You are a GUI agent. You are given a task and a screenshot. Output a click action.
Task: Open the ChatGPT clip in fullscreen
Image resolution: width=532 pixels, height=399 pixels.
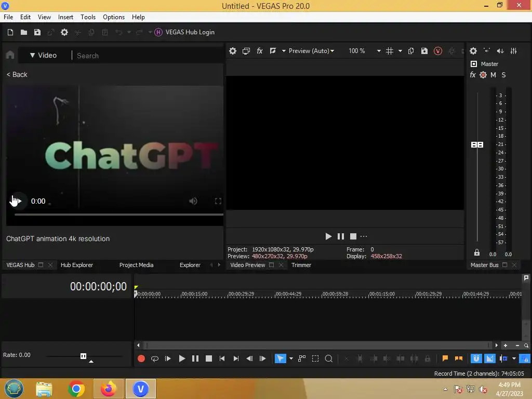[218, 201]
